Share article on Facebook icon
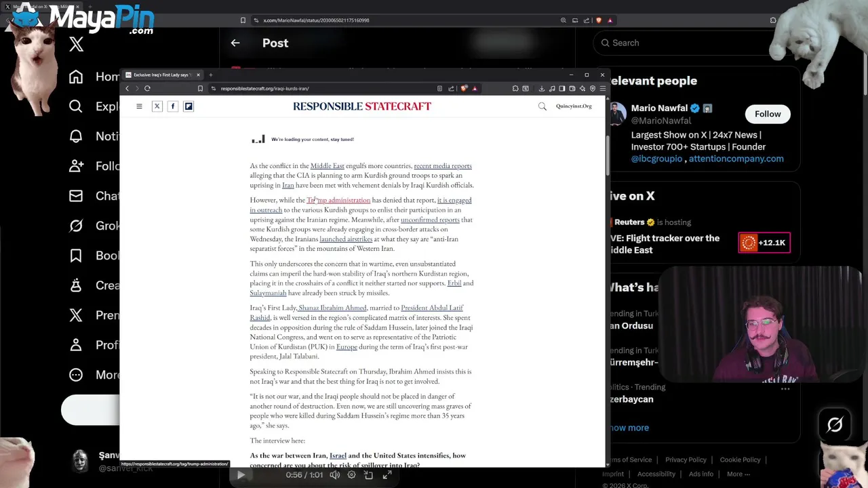The height and width of the screenshot is (488, 868). coord(172,106)
